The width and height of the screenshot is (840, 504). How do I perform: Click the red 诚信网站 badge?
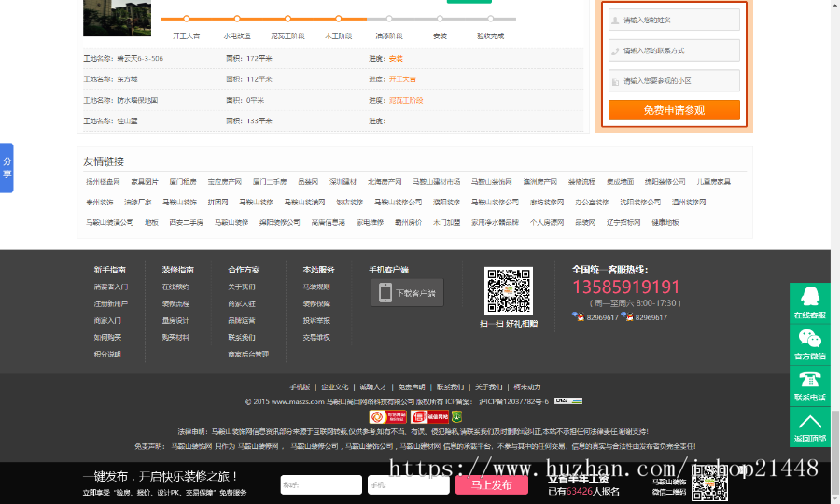(x=429, y=416)
